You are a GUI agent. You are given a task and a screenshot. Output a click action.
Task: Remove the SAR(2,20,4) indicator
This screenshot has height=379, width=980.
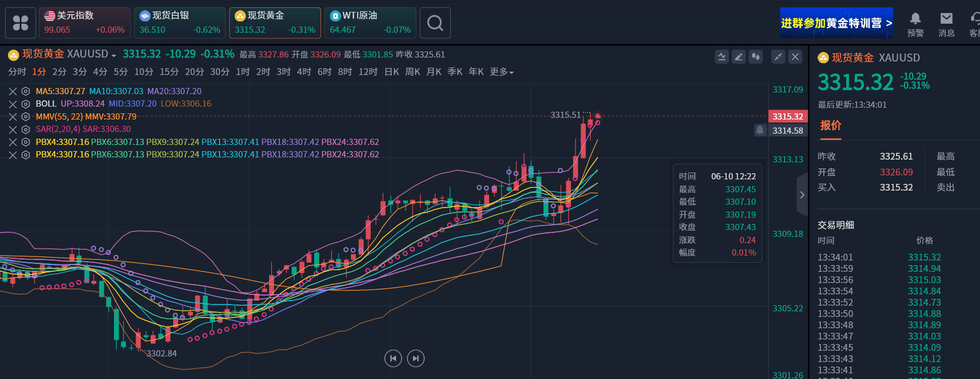[x=13, y=129]
